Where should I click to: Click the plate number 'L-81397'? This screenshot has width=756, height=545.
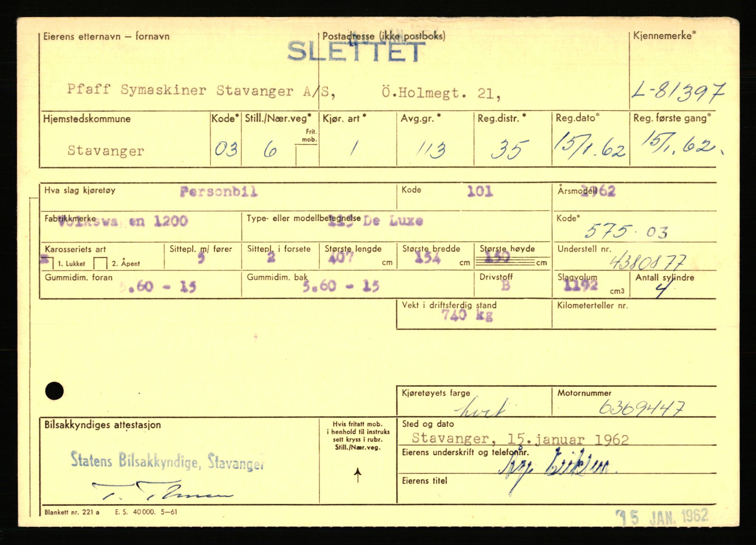(x=678, y=92)
